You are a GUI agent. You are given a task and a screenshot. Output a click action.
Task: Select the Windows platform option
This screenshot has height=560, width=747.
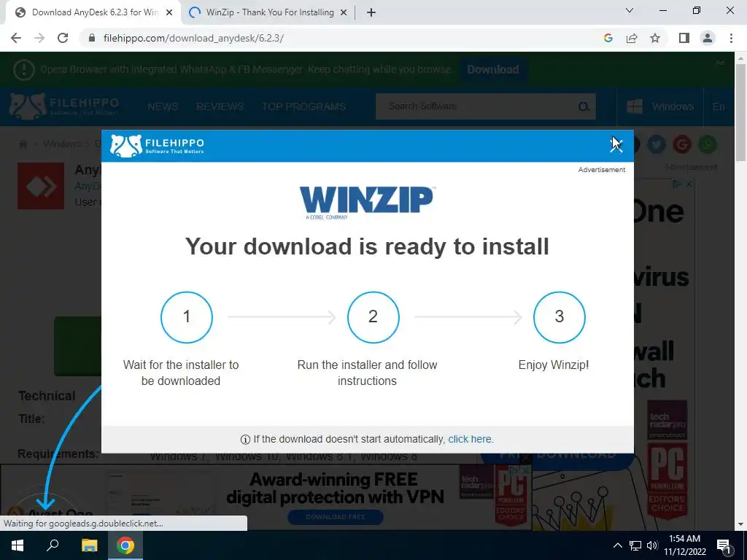pyautogui.click(x=660, y=106)
